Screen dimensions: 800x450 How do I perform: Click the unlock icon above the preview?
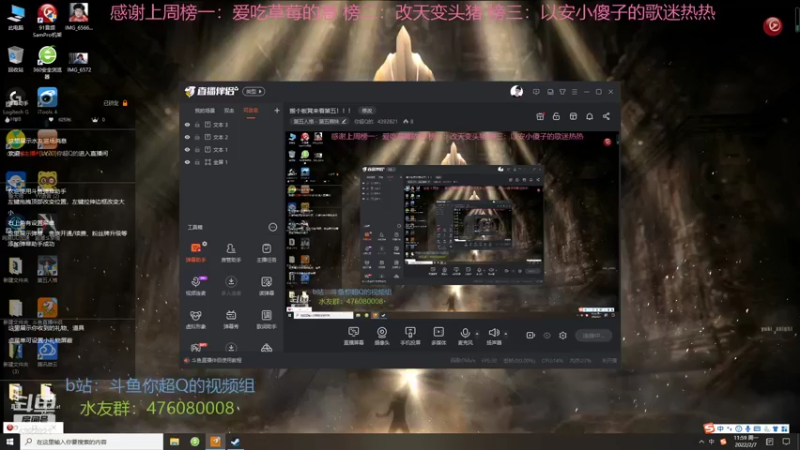pos(556,116)
